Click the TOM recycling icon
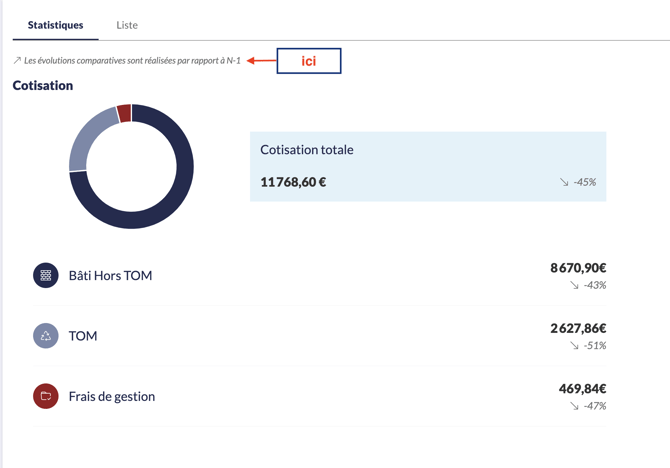Screen dimensions: 670x468 click(46, 336)
